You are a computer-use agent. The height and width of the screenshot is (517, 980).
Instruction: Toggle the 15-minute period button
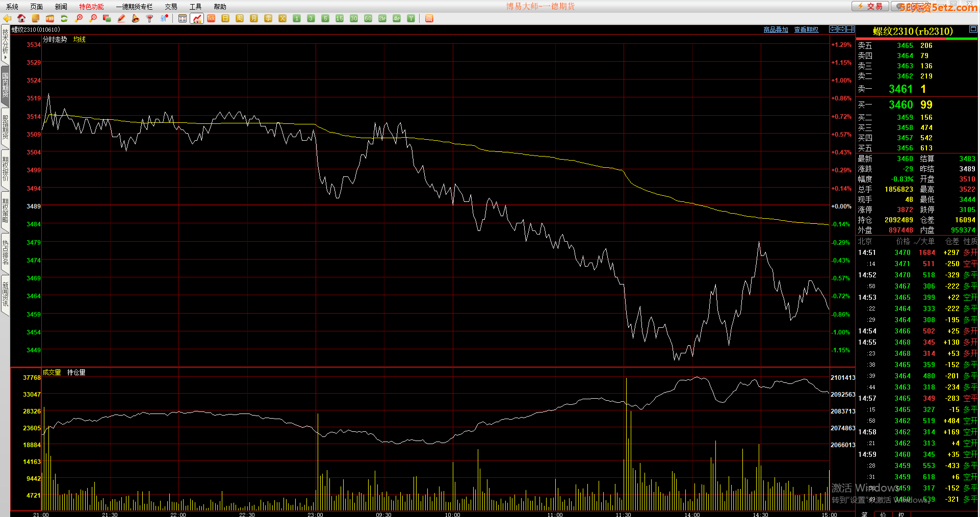point(340,18)
